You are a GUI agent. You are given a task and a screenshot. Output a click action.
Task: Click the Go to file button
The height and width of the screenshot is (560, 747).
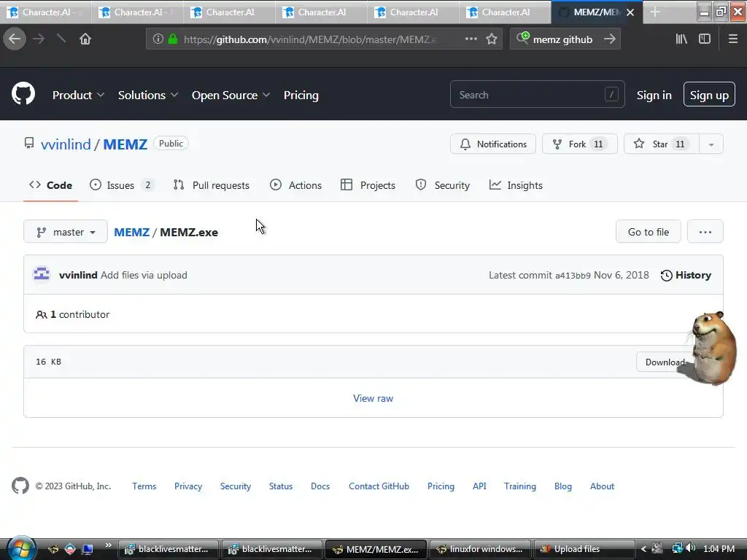(648, 232)
